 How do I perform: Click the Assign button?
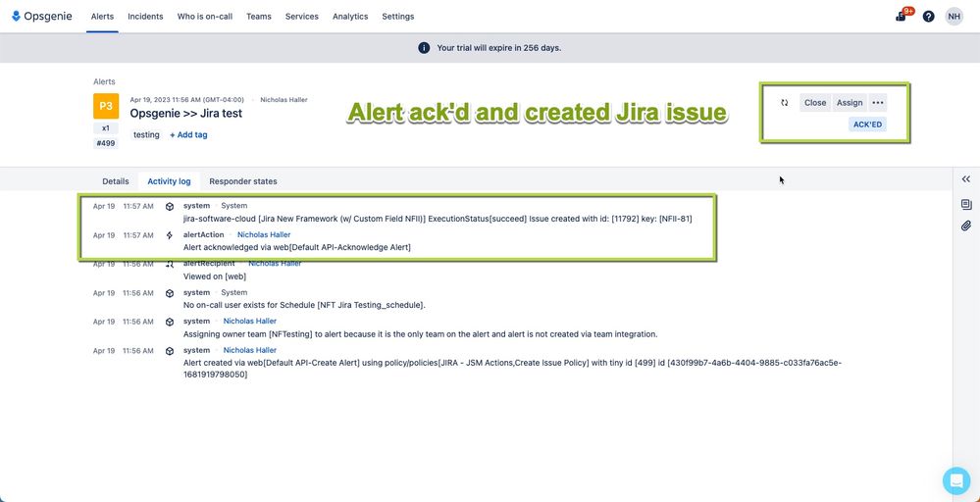click(x=850, y=102)
